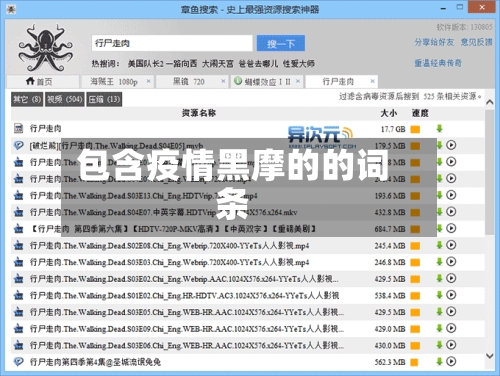The image size is (500, 376).
Task: Download the S02E08 Webrip 245.4 MB file
Action: 440,245
